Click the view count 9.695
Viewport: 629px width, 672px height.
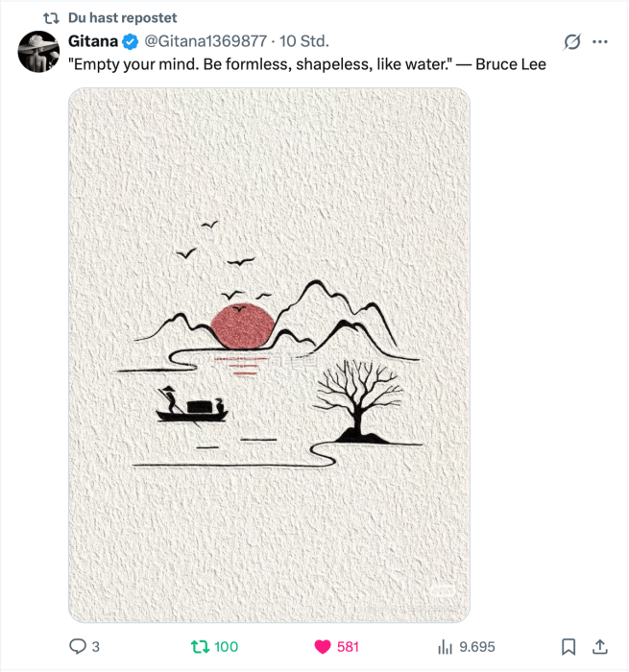click(476, 647)
